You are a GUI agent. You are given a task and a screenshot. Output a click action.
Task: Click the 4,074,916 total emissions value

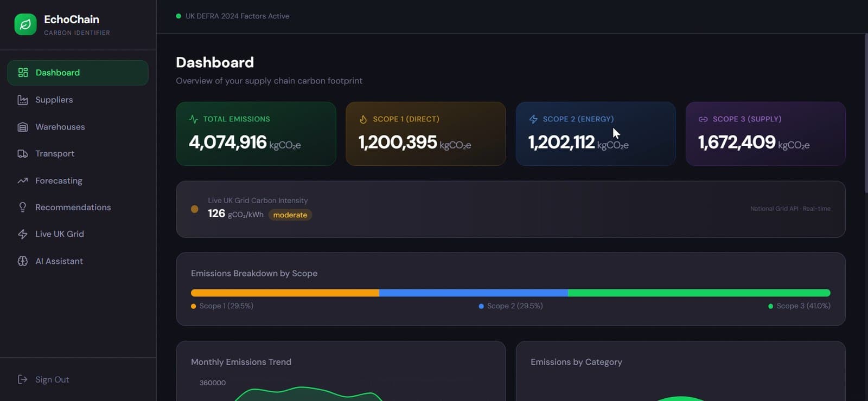click(x=228, y=143)
